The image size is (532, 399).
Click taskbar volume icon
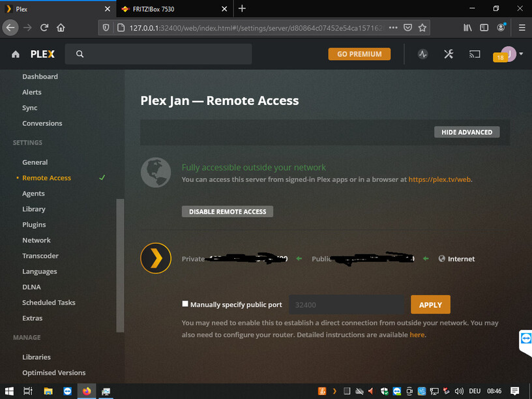pos(459,391)
